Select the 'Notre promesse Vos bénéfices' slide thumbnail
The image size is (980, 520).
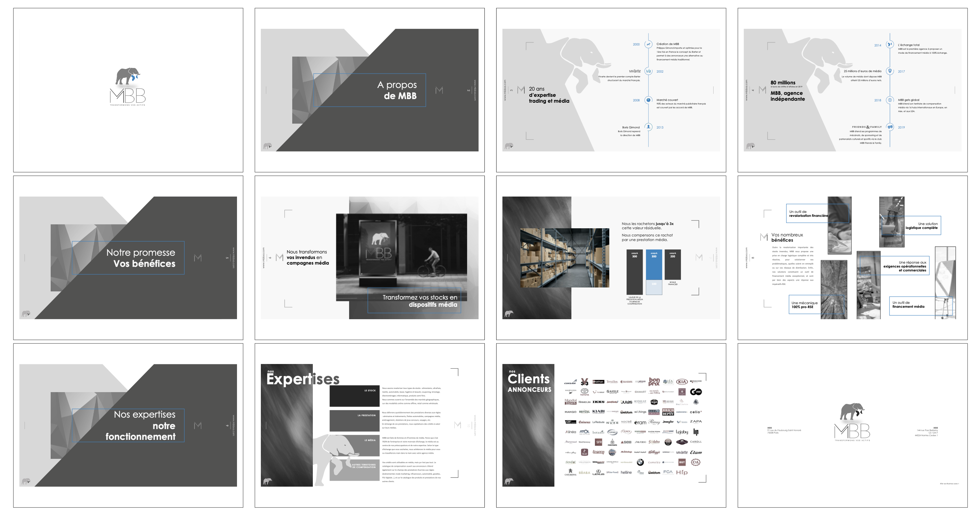[x=128, y=258]
